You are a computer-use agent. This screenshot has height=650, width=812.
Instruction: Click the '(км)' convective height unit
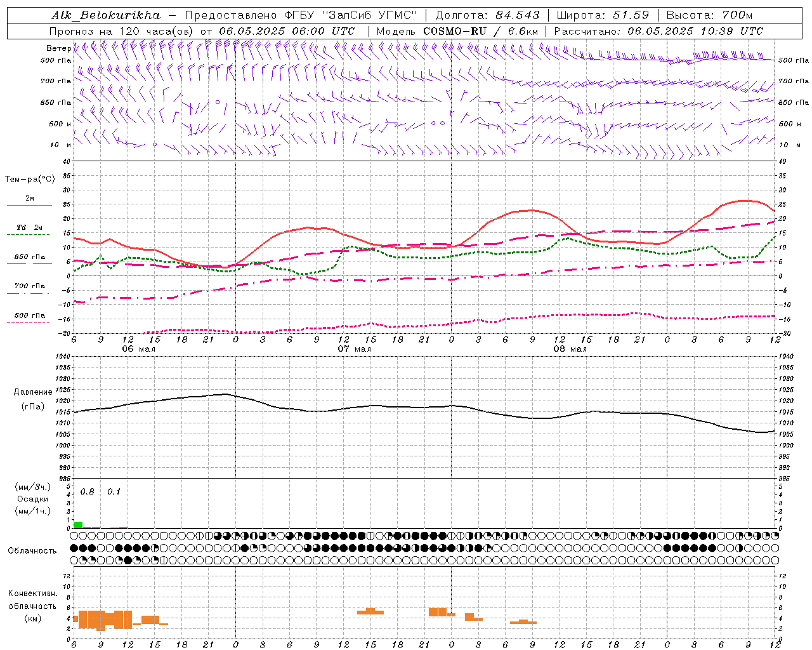tap(32, 618)
